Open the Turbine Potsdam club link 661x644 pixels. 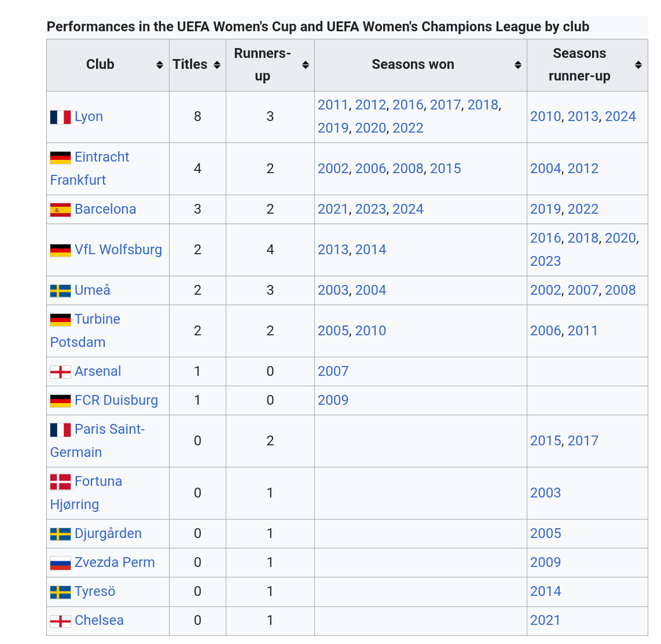click(85, 331)
